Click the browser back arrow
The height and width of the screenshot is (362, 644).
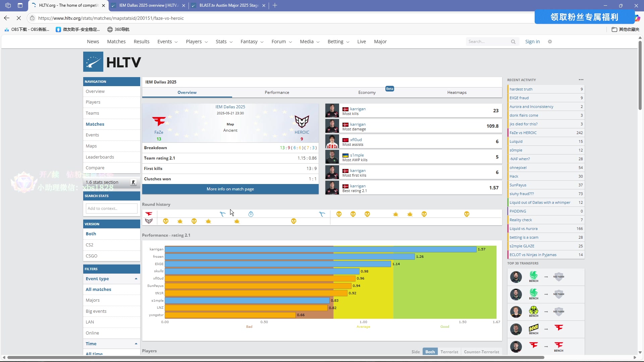point(7,18)
